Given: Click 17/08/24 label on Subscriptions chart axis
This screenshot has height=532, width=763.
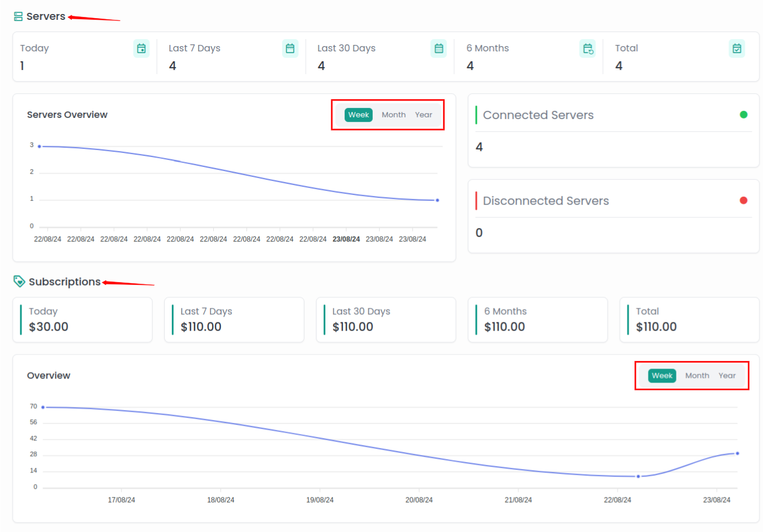Looking at the screenshot, I should point(122,500).
